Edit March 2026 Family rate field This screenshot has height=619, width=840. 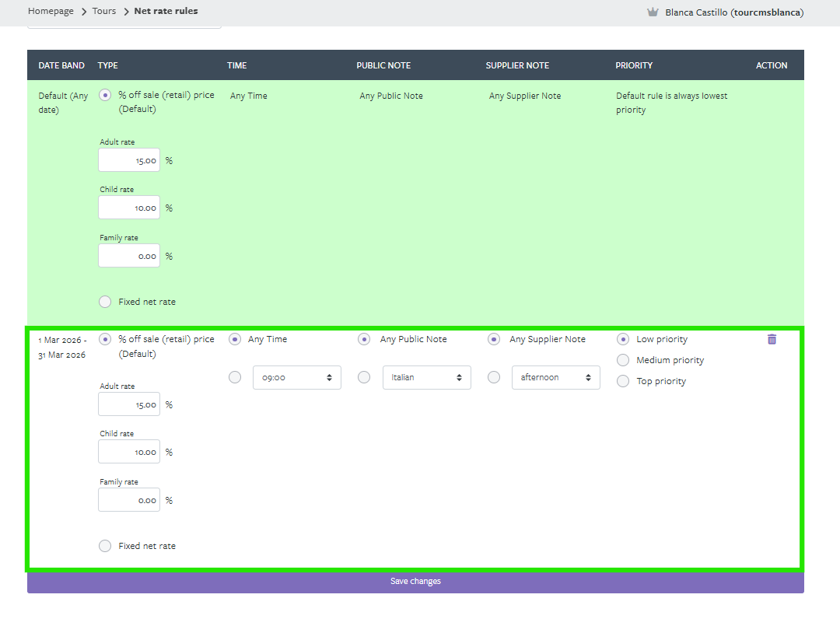129,499
